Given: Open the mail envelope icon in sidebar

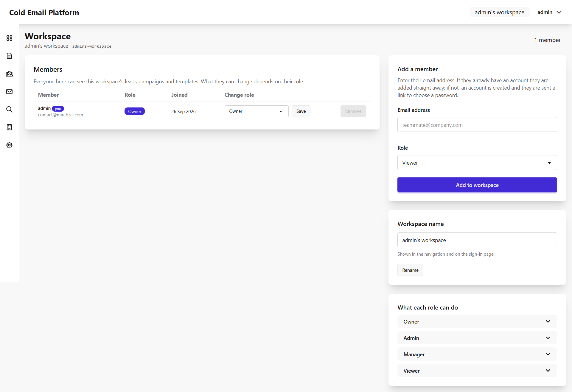Looking at the screenshot, I should pos(9,92).
